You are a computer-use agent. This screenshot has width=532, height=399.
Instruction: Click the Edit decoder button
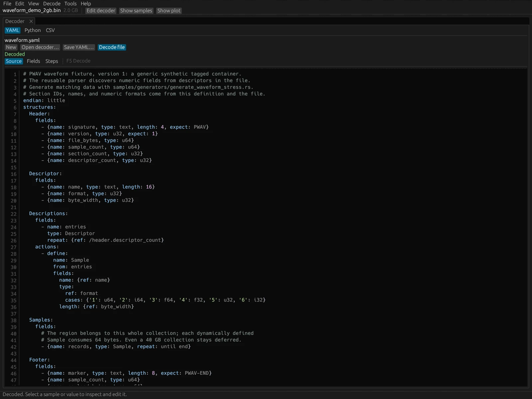pyautogui.click(x=101, y=11)
